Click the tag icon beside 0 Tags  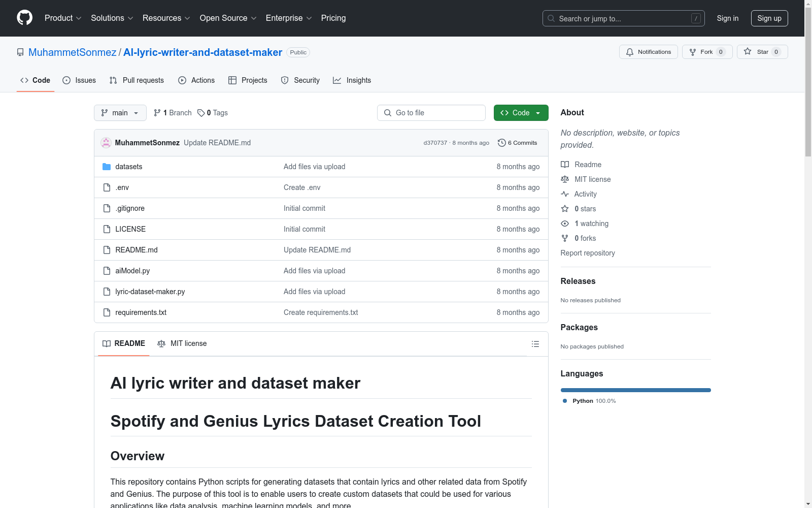click(201, 113)
